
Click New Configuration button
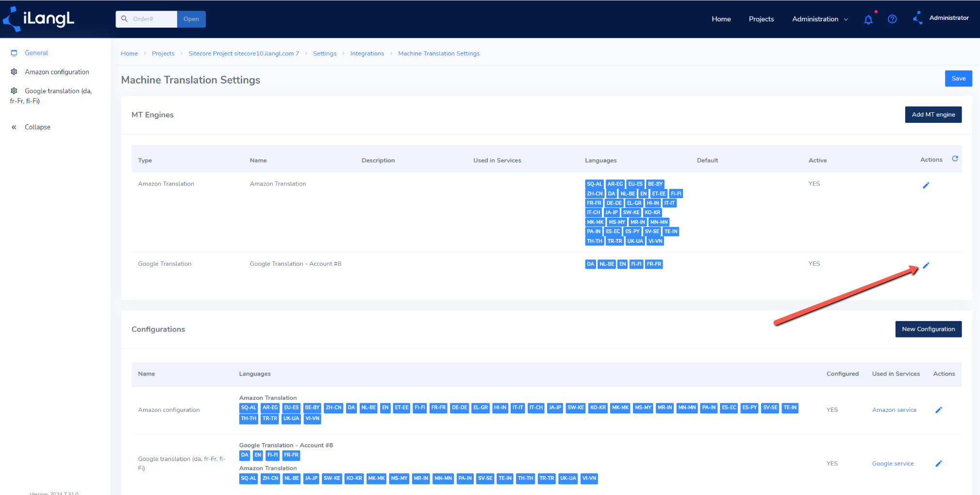tap(928, 329)
